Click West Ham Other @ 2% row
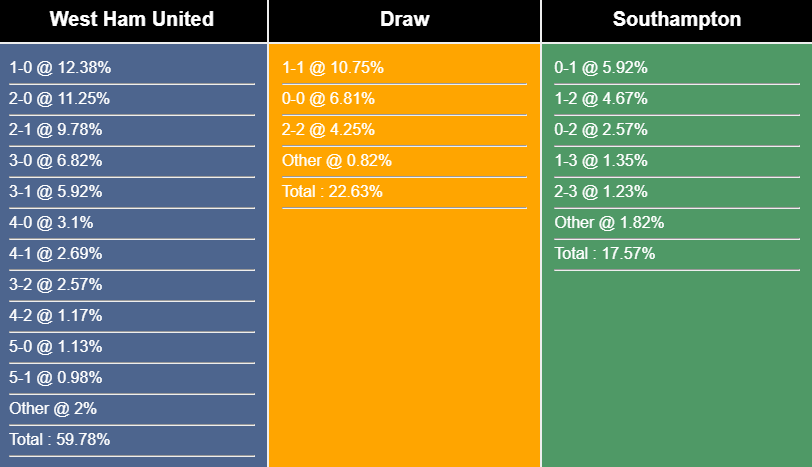 [x=52, y=408]
